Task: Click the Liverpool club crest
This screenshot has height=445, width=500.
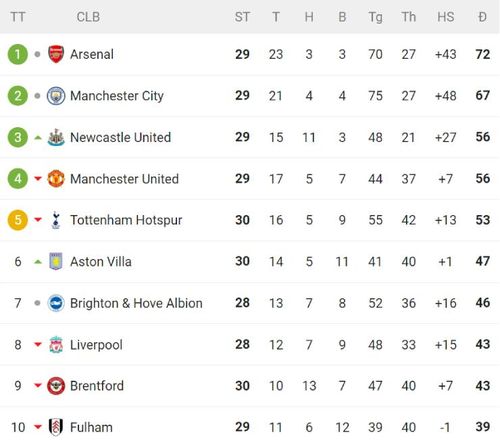Action: click(x=56, y=344)
